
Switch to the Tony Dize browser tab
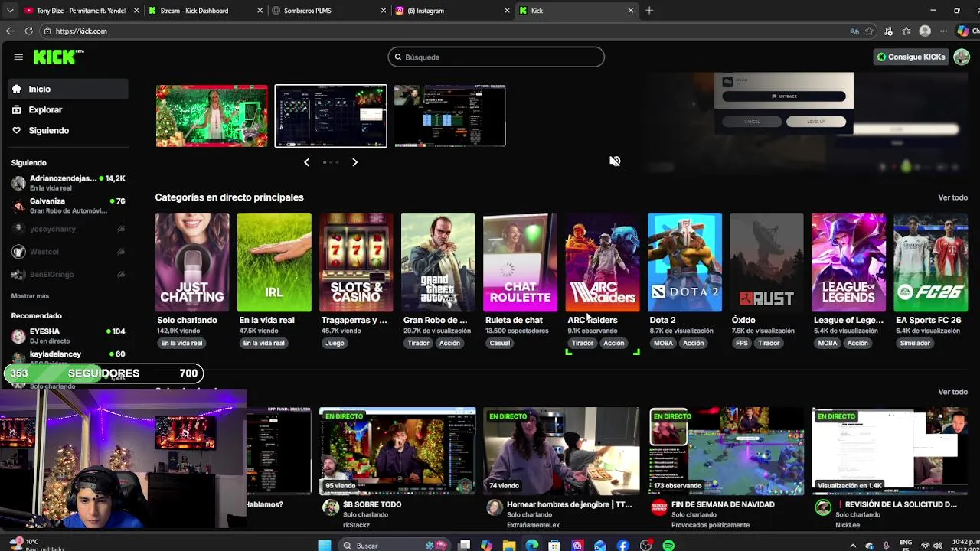(80, 11)
